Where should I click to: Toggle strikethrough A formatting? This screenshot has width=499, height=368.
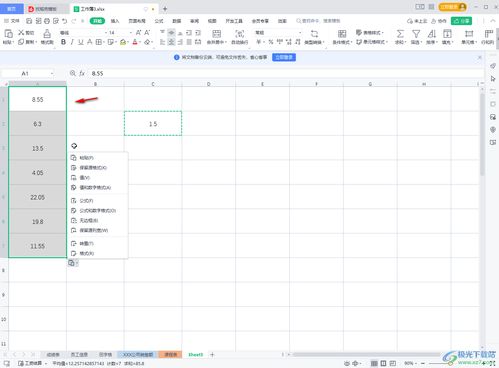(89, 42)
